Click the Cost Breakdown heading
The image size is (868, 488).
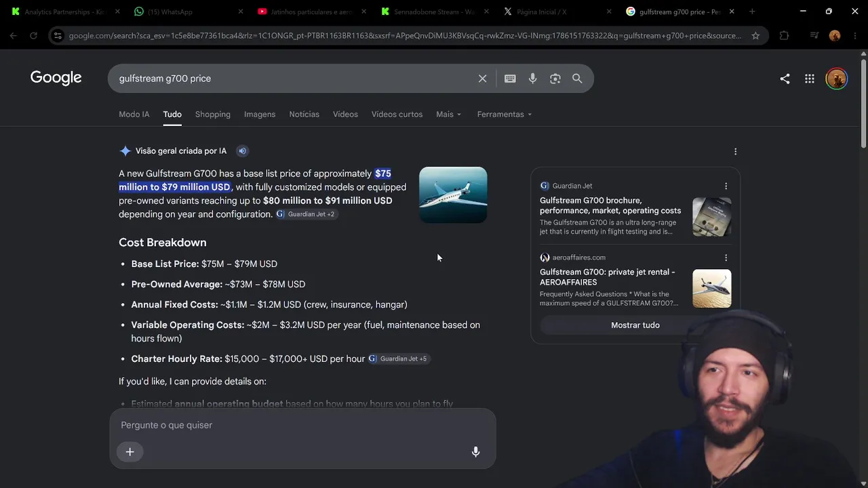163,243
